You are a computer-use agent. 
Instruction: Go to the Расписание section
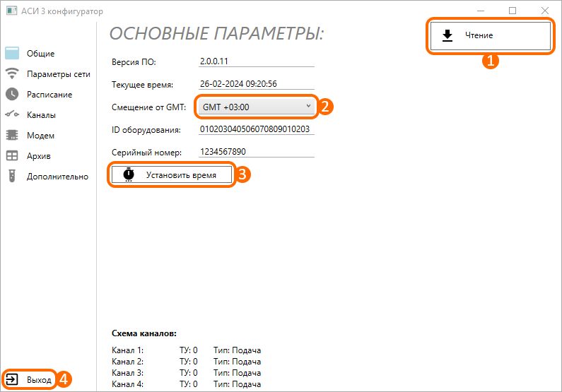pyautogui.click(x=49, y=95)
